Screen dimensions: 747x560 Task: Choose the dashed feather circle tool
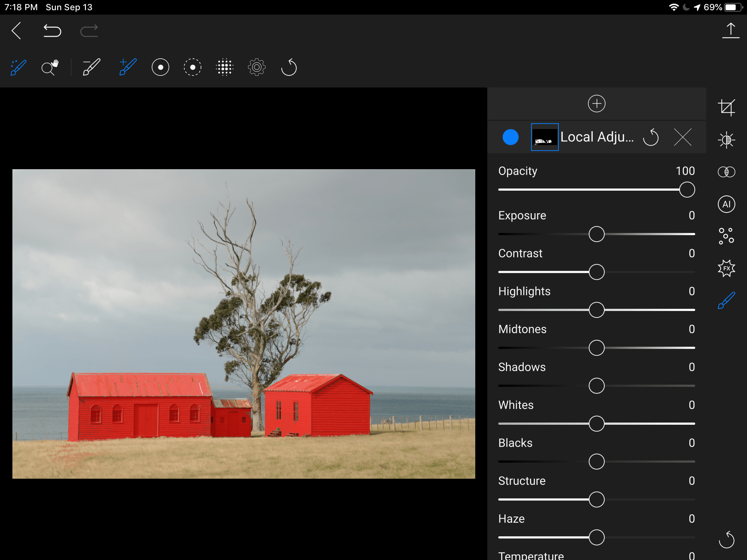[x=193, y=67]
